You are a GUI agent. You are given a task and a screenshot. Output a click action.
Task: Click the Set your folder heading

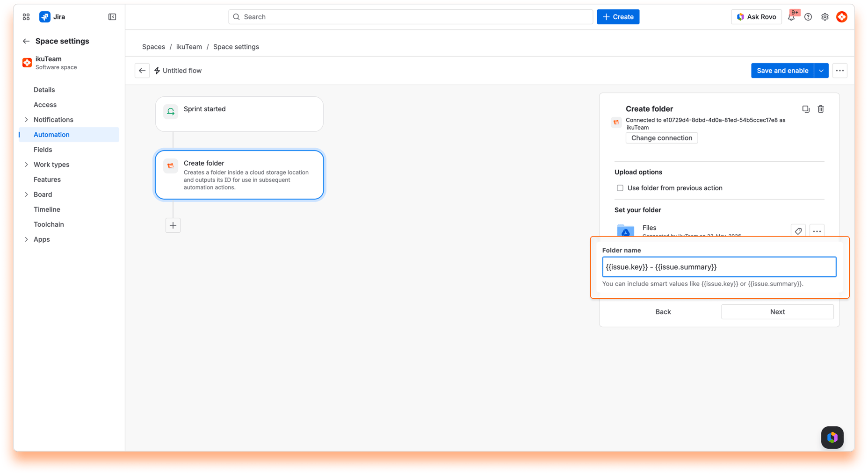click(638, 210)
